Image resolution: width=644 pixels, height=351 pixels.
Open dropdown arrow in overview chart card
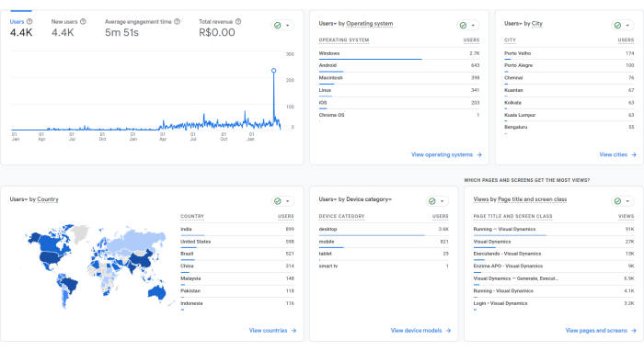(287, 26)
